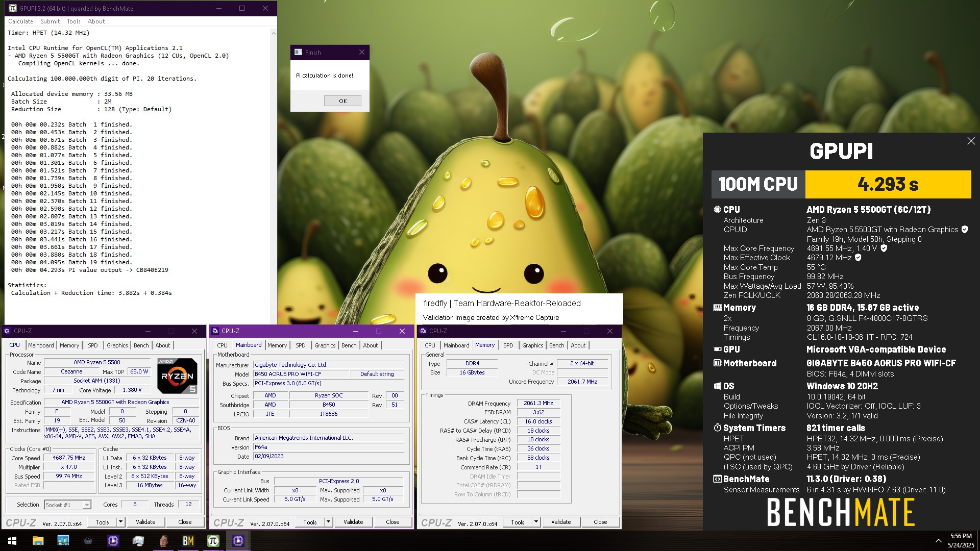Click the 4.293 s result banner
980x551 pixels.
click(888, 184)
